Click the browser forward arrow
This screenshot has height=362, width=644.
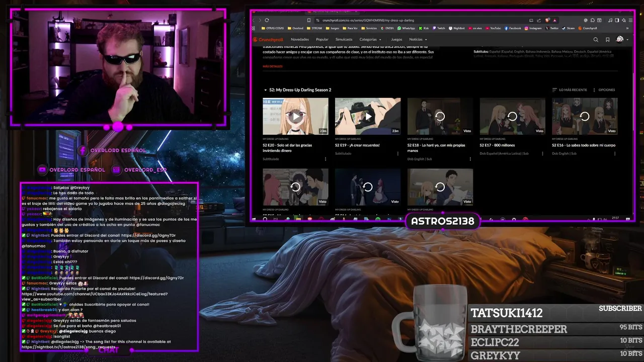tap(260, 20)
